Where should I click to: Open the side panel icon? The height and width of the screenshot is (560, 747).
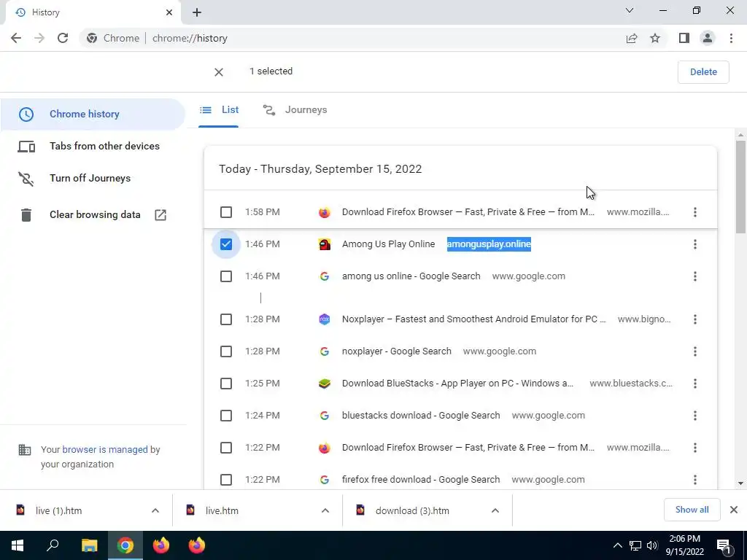(x=684, y=38)
